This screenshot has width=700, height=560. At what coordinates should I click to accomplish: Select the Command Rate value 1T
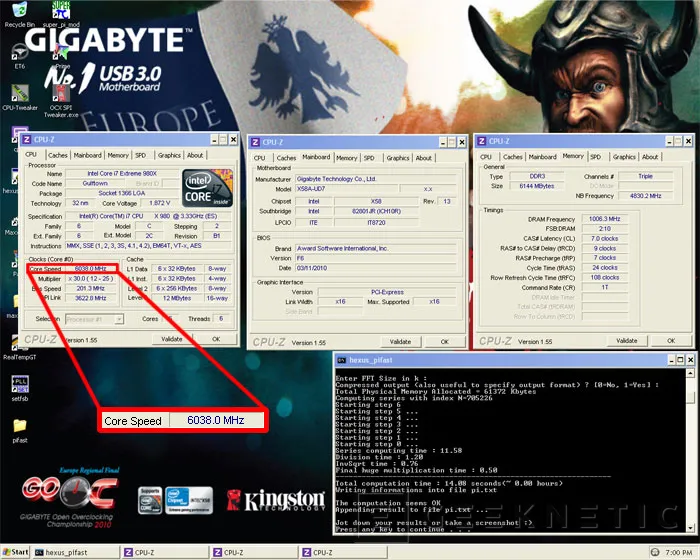(x=605, y=288)
